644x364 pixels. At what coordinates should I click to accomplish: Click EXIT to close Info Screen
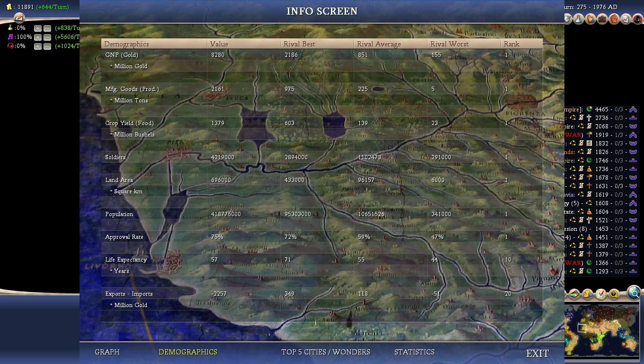coord(537,354)
